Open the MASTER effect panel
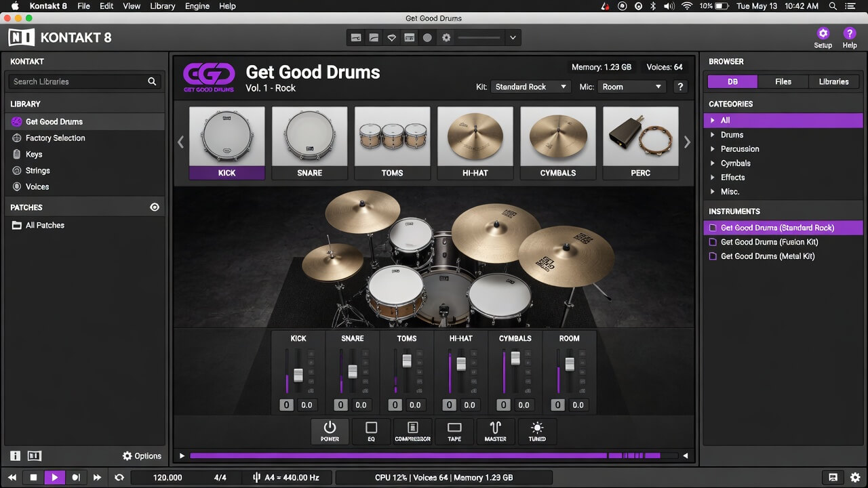 coord(496,430)
